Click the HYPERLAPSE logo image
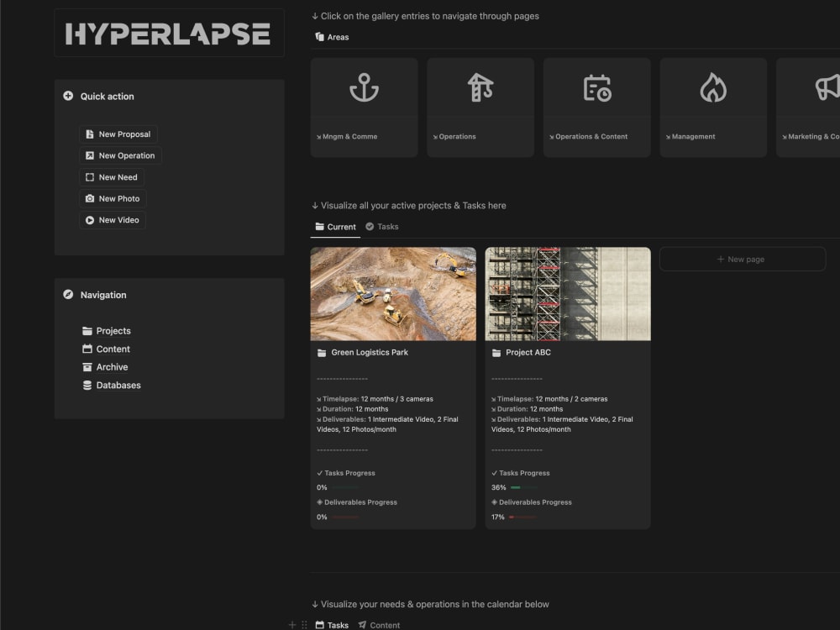This screenshot has width=840, height=630. coord(168,34)
